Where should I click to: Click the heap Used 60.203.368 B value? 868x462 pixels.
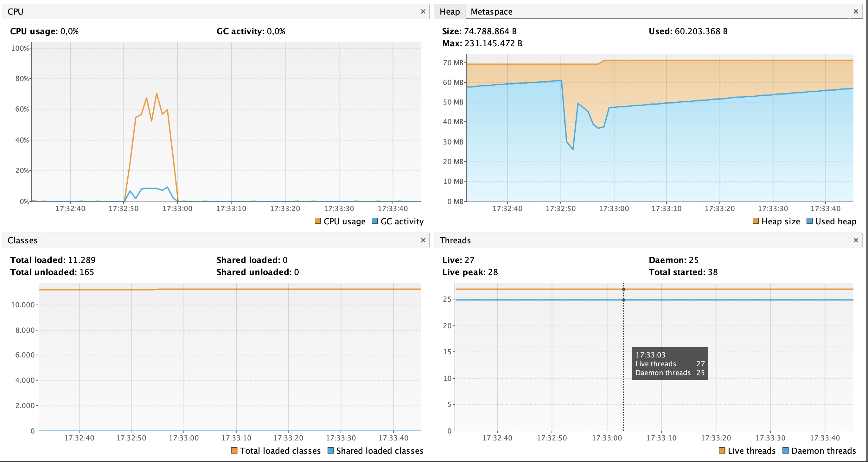coord(701,31)
